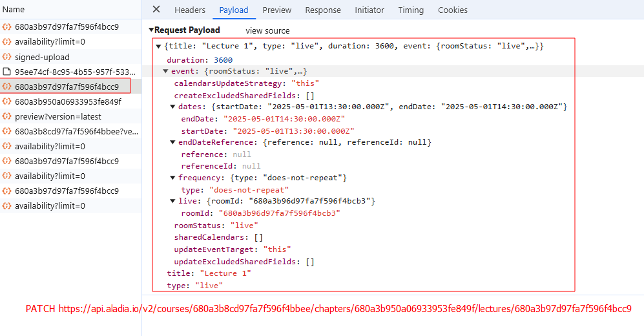Click the icon of the highlighted 680a3b97d97fa7f596f4bcc9 row
Screen dimensions: 644x336
(x=6, y=86)
